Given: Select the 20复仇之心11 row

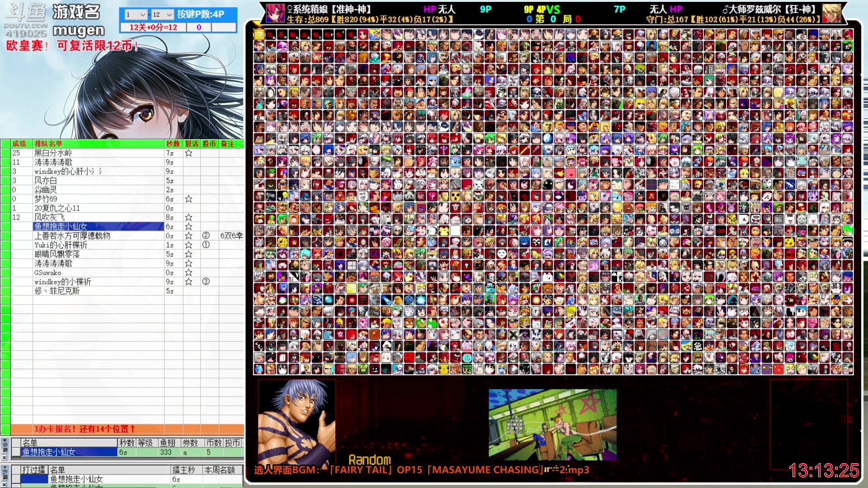Looking at the screenshot, I should pos(99,208).
